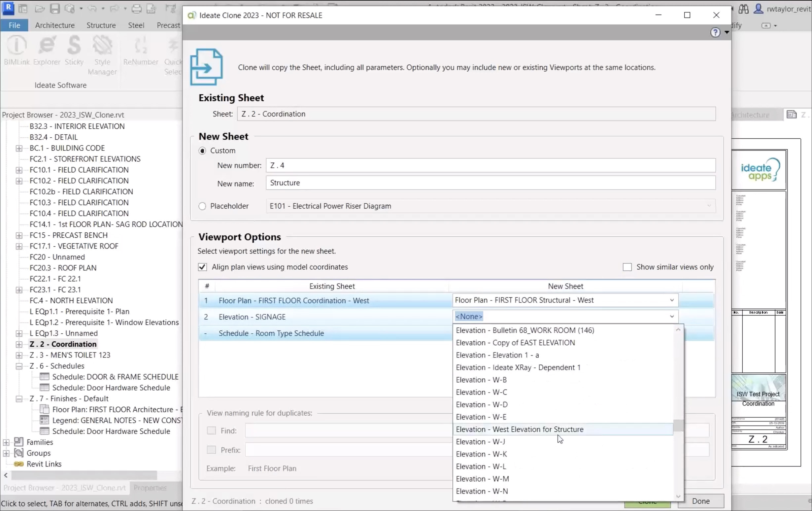Image resolution: width=812 pixels, height=511 pixels.
Task: Launch Ideate Explorer icon
Action: coord(47,51)
